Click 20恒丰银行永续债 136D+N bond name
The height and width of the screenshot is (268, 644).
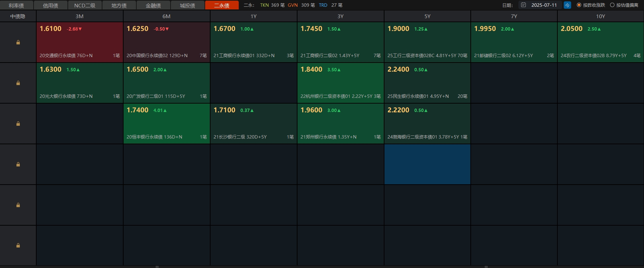pos(154,137)
